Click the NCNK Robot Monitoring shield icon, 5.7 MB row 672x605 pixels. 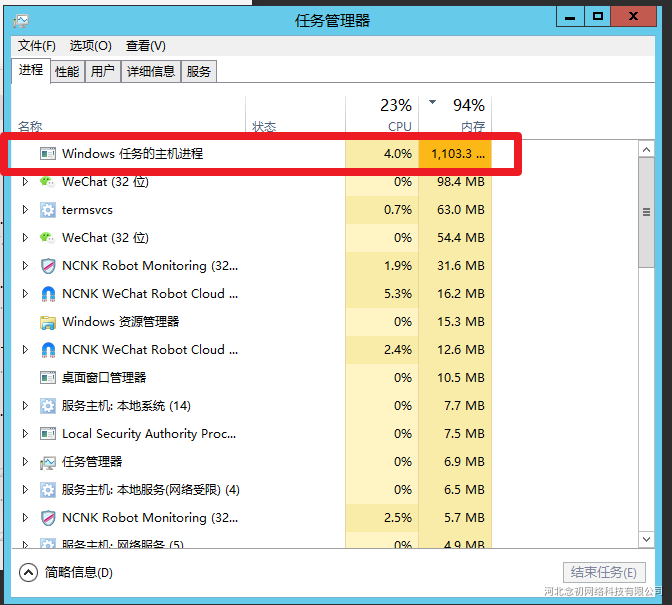[48, 518]
